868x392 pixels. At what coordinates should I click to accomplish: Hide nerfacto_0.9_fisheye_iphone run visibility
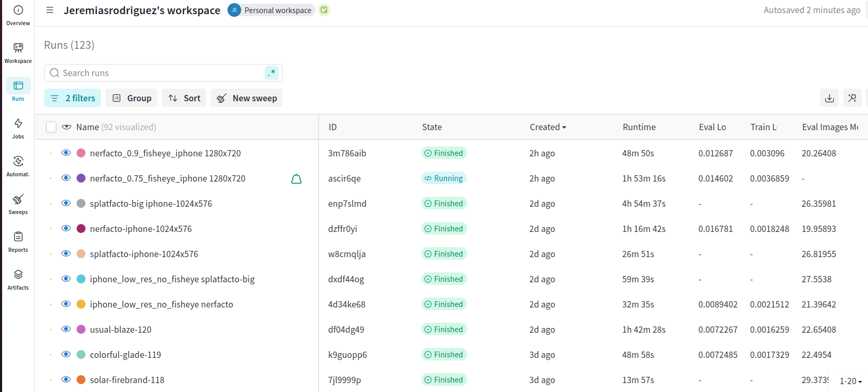pos(66,153)
